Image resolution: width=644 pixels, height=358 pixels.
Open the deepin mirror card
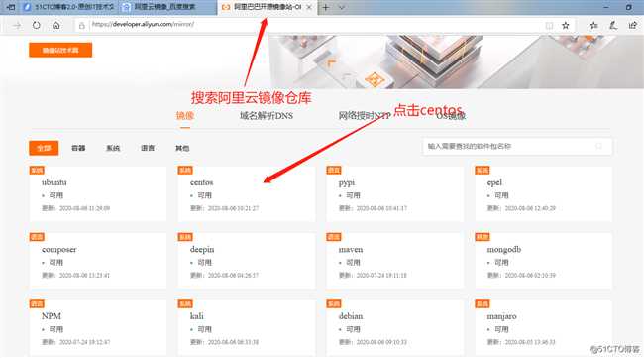point(247,261)
